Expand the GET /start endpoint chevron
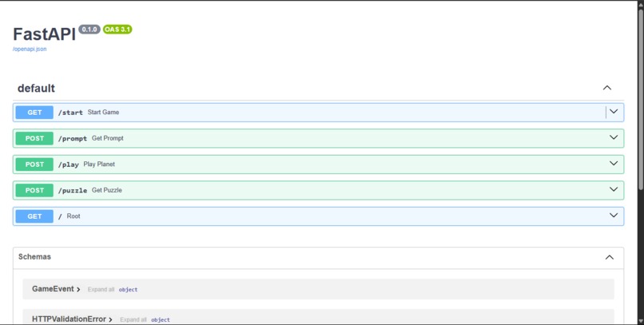 614,112
